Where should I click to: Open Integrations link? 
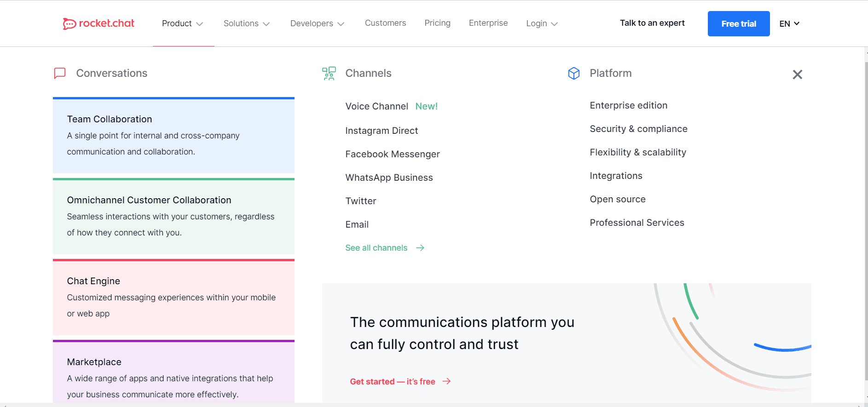pyautogui.click(x=616, y=176)
